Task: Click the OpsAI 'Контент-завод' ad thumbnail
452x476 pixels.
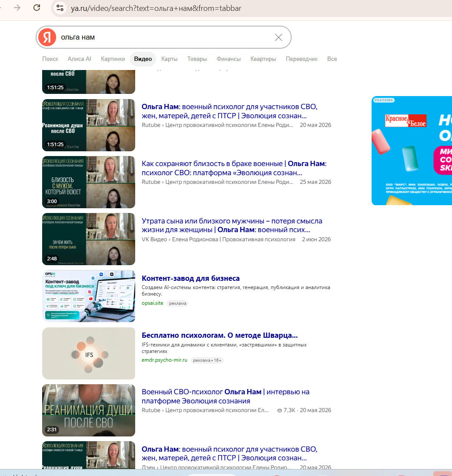Action: point(89,296)
